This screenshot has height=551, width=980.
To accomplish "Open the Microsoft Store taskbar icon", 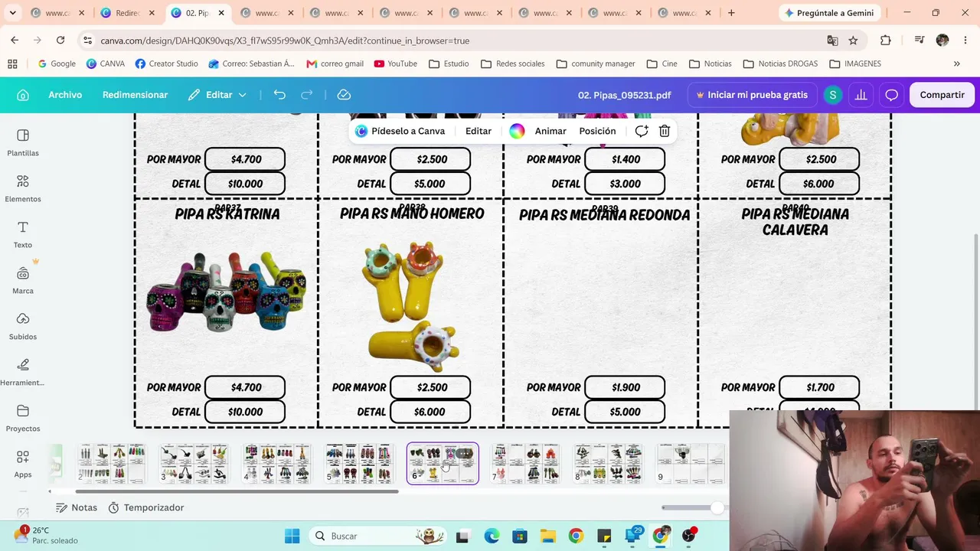I will 519,536.
